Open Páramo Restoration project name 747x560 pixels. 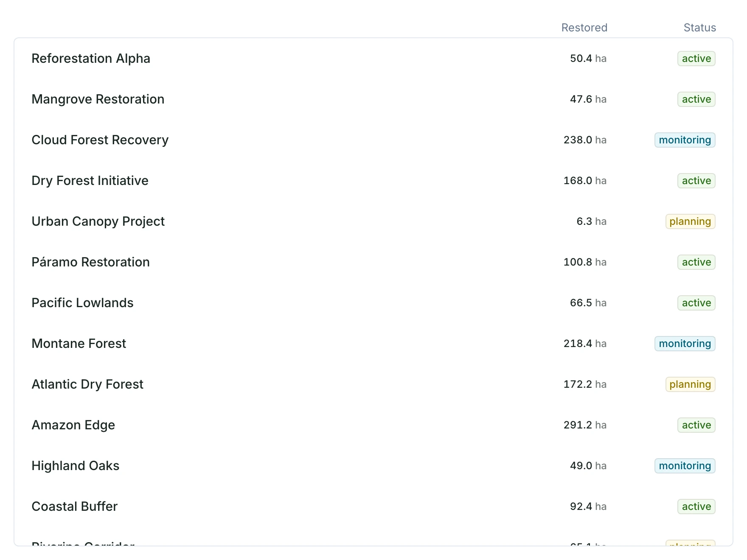pos(91,262)
